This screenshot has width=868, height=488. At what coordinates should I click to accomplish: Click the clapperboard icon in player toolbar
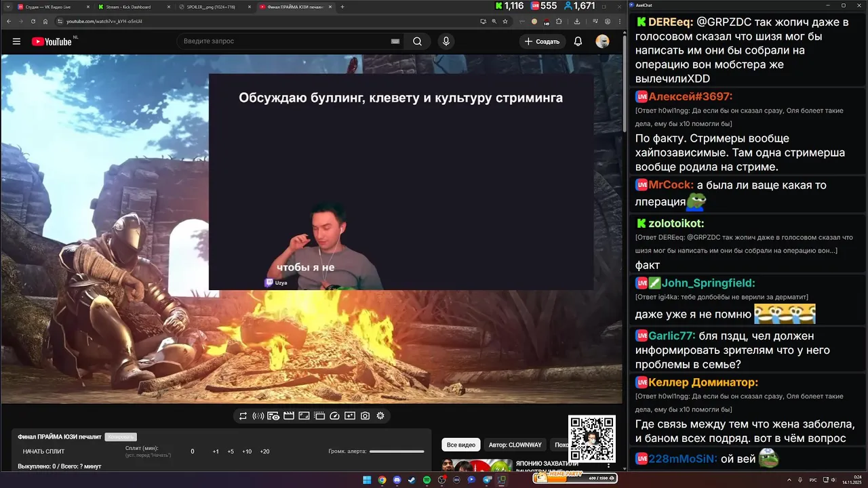288,416
